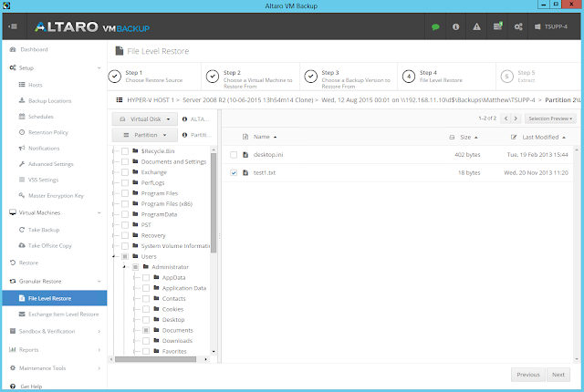Check the Desktop folder checkbox

146,320
